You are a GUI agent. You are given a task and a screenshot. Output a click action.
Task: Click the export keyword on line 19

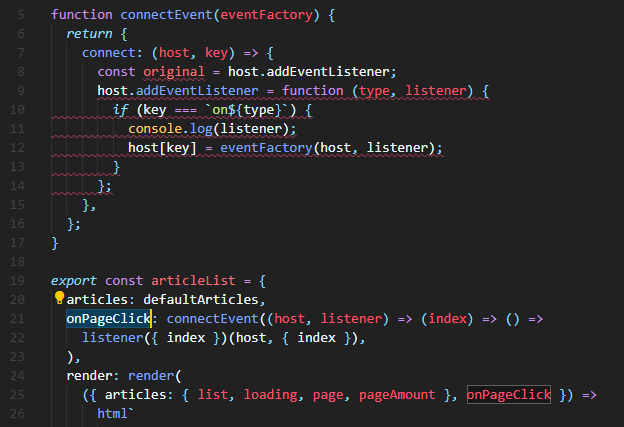[74, 281]
